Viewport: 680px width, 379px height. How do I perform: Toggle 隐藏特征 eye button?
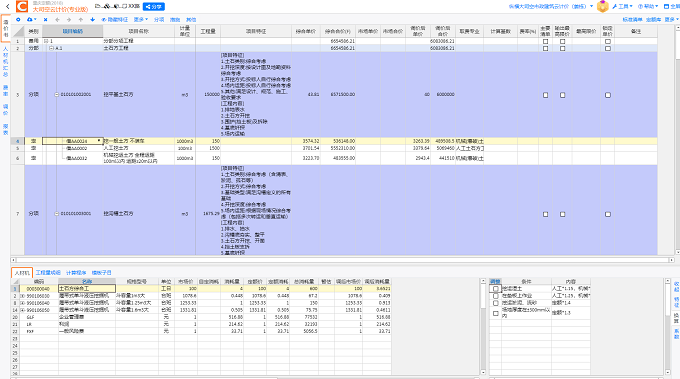(x=115, y=20)
